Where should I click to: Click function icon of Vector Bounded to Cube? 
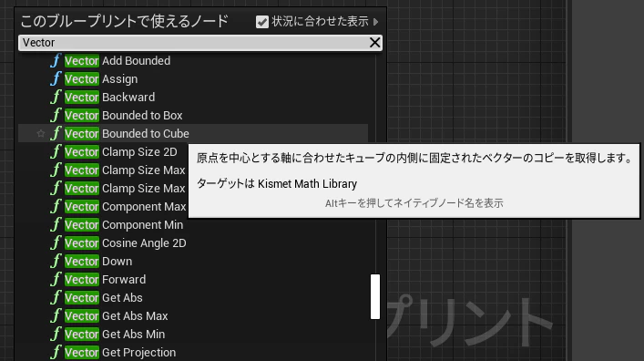pyautogui.click(x=56, y=134)
